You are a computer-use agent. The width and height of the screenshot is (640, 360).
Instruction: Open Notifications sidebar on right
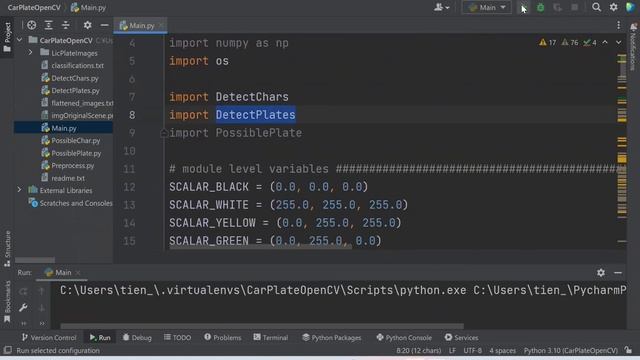[x=633, y=46]
